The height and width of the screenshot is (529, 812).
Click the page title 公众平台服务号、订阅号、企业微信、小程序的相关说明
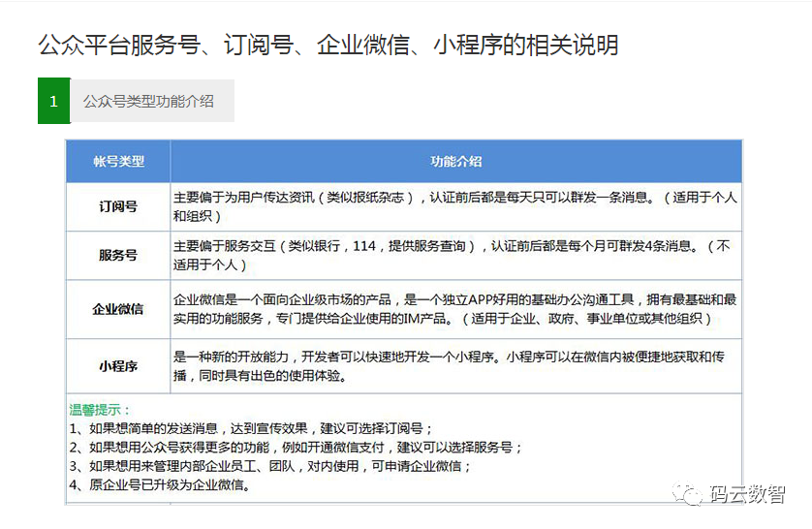pyautogui.click(x=328, y=45)
